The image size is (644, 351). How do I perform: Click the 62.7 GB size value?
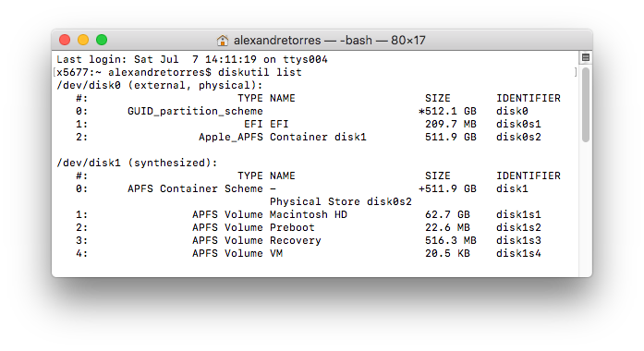(x=448, y=214)
